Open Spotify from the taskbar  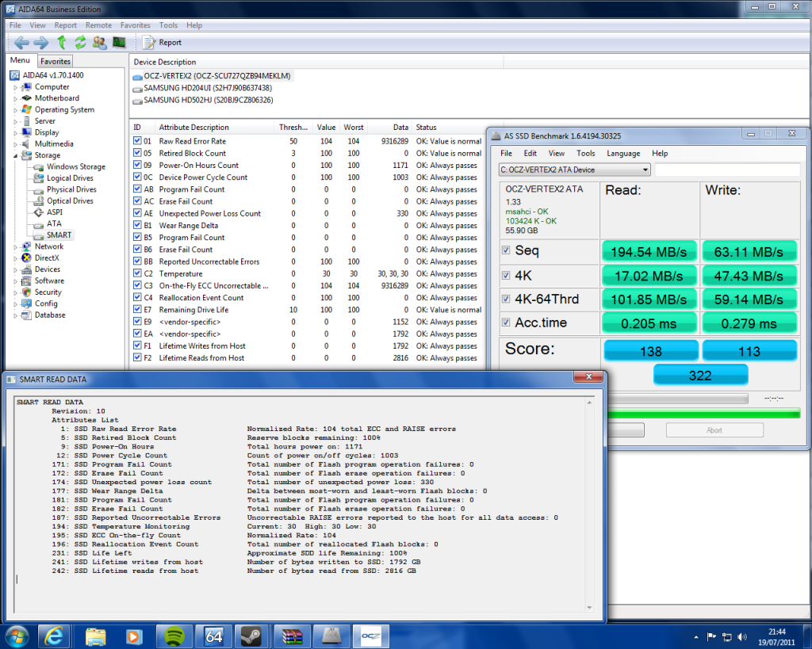(x=174, y=636)
